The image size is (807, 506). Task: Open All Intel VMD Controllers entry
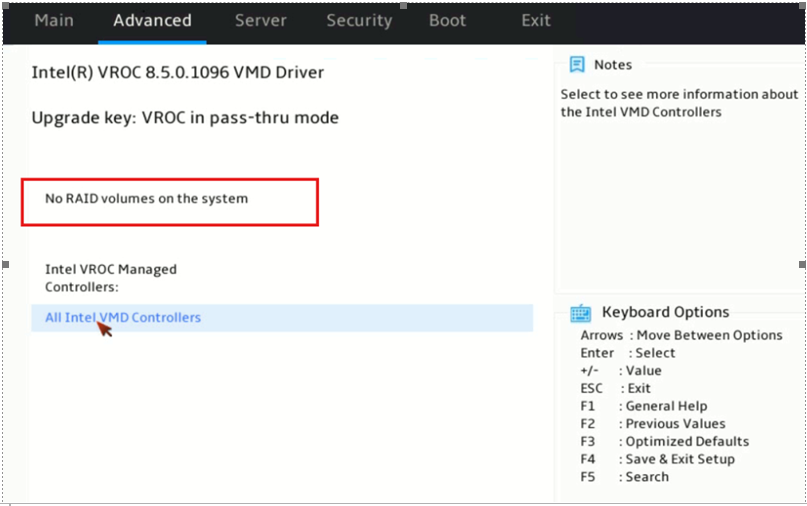(282, 318)
